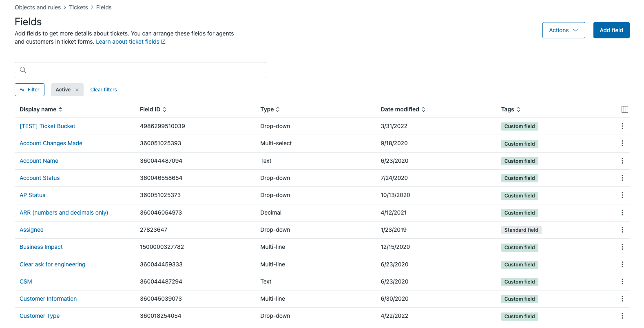Screen dimensions: 644x328
Task: Open Customer Information field
Action: coord(48,299)
